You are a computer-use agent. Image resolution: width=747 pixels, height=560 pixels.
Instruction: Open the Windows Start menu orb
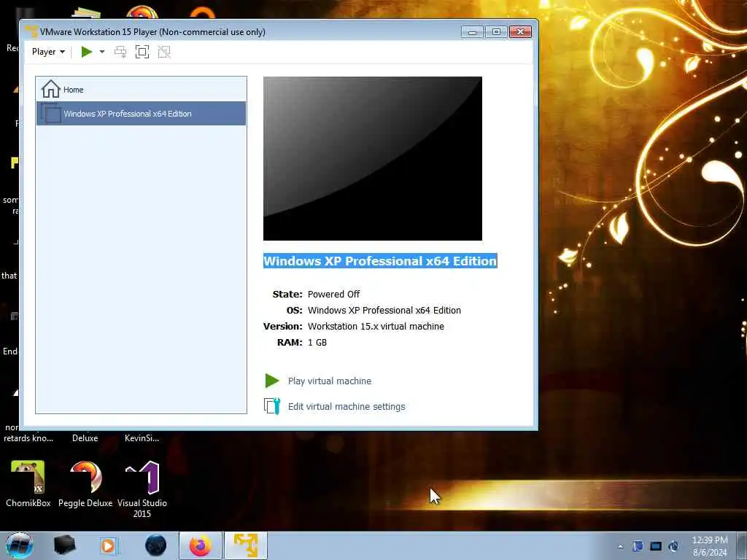[20, 545]
